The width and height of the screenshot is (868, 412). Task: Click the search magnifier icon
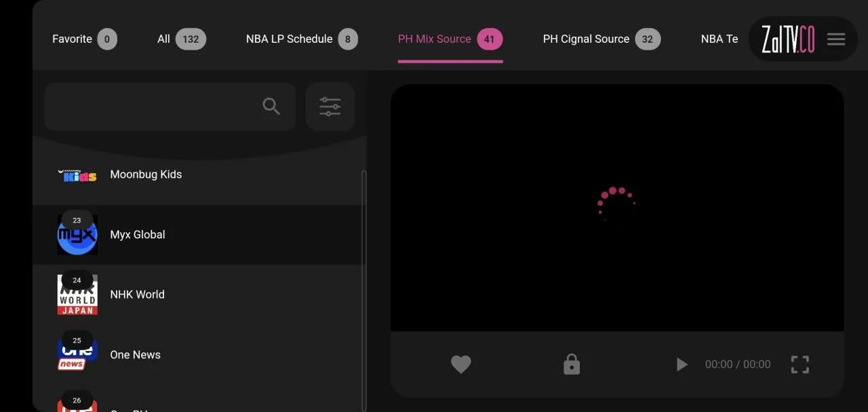[271, 107]
